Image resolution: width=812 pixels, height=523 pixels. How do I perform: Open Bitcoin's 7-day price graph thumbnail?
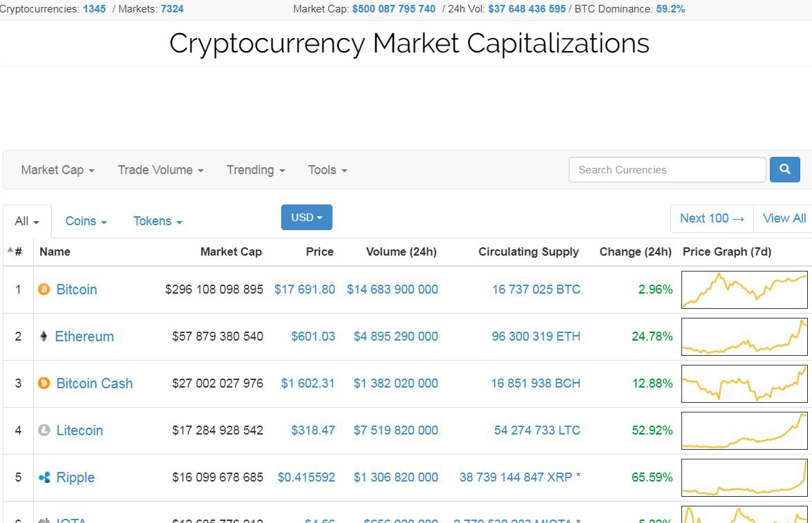point(744,289)
